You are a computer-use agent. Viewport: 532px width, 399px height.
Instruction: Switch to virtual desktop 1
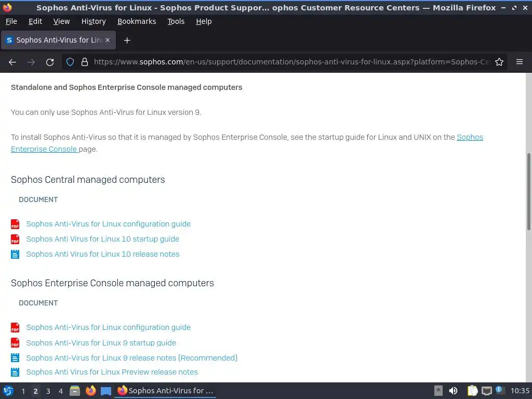click(23, 391)
